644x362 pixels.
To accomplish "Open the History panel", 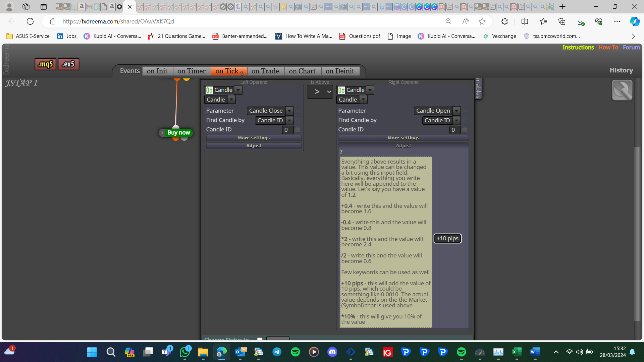I will (x=621, y=70).
